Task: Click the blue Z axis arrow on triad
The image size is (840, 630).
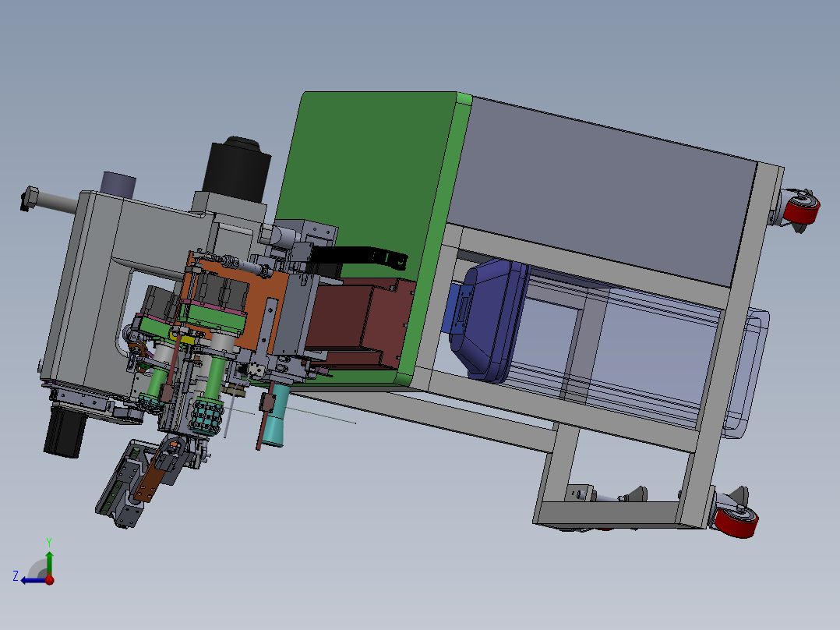Action: pos(30,579)
